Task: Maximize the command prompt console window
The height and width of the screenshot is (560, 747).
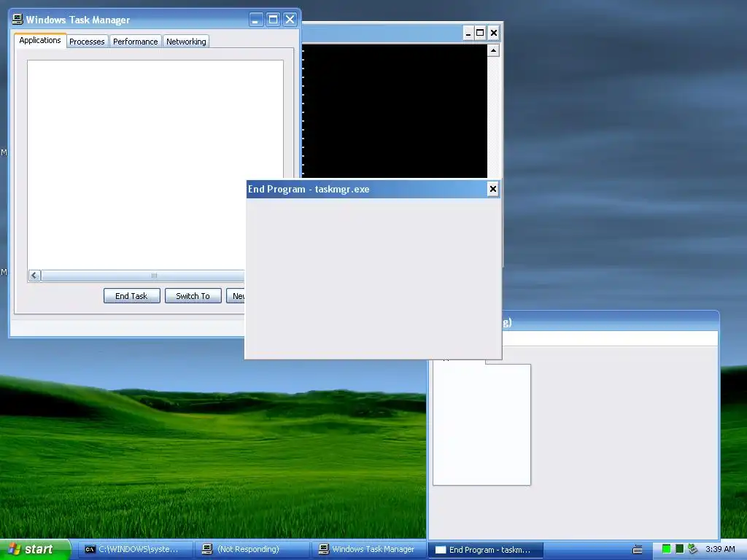Action: tap(480, 33)
